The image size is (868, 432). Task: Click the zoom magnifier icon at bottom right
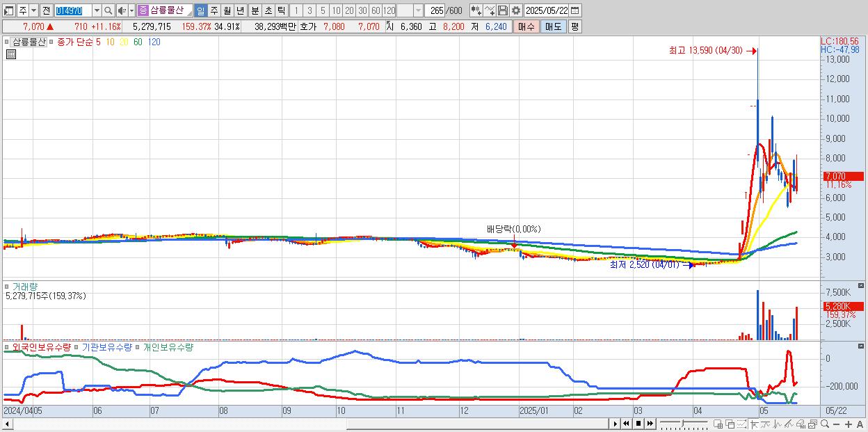825,424
